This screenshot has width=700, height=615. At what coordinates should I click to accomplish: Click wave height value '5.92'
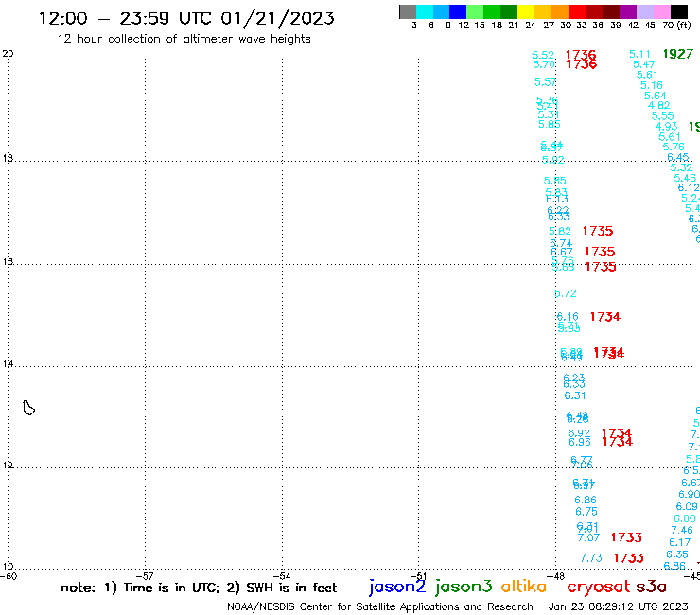[x=553, y=160]
